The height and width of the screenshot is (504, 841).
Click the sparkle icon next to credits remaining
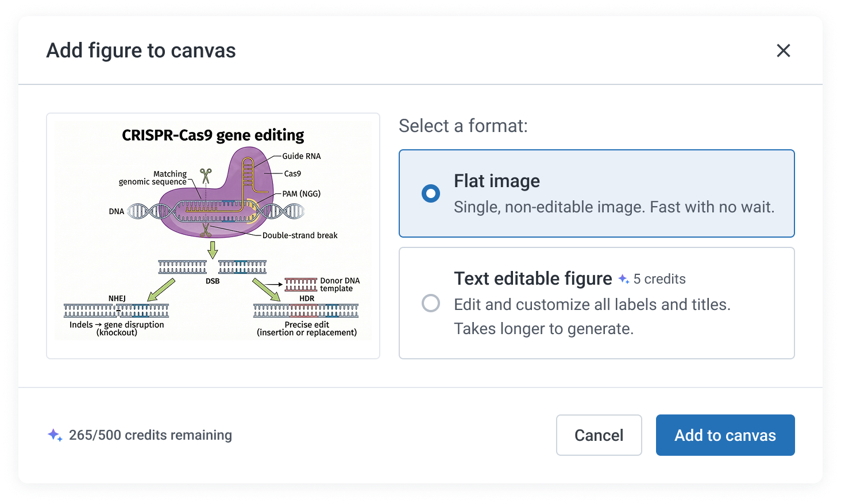pos(54,435)
